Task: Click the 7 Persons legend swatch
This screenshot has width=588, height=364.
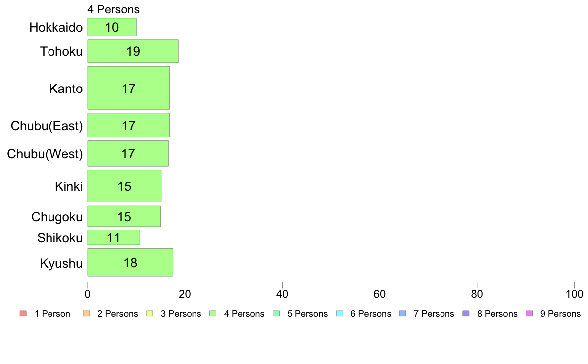Action: coord(403,314)
